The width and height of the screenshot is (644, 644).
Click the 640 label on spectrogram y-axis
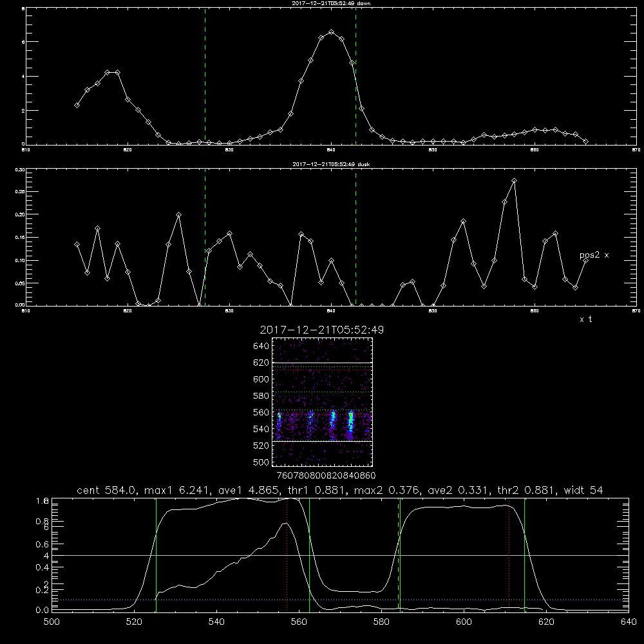tap(261, 346)
